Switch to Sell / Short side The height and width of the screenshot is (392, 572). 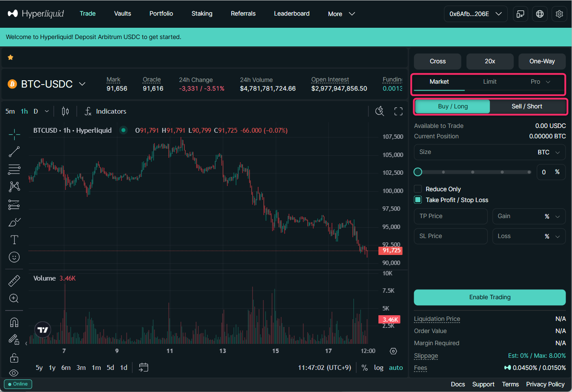pyautogui.click(x=527, y=106)
